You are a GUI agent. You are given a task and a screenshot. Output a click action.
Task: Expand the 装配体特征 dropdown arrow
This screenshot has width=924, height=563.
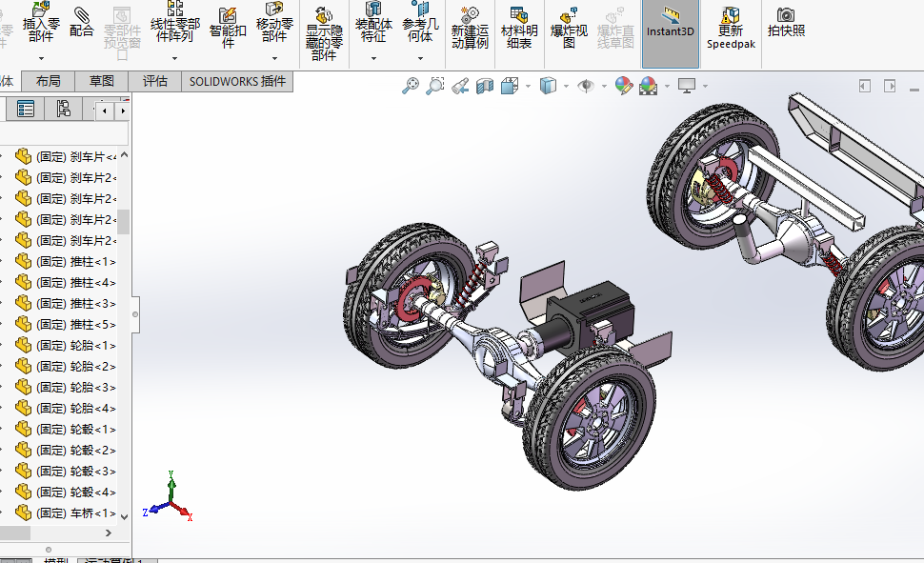point(373,58)
